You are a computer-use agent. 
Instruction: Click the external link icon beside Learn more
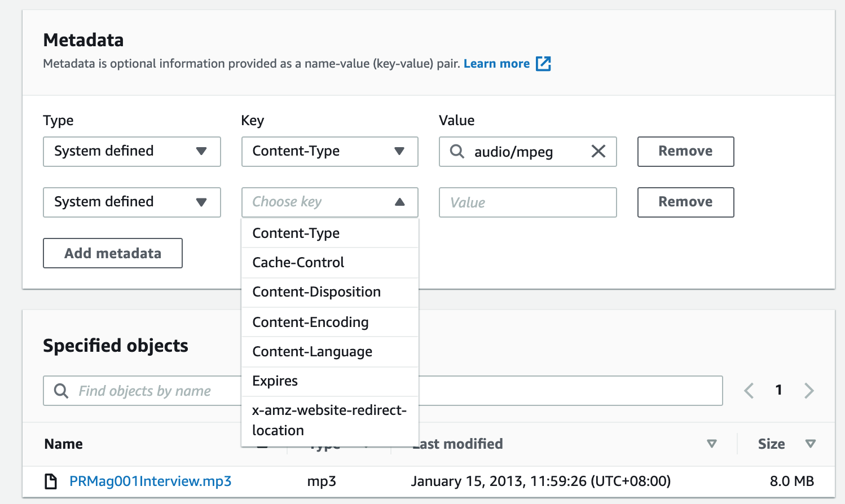tap(543, 64)
